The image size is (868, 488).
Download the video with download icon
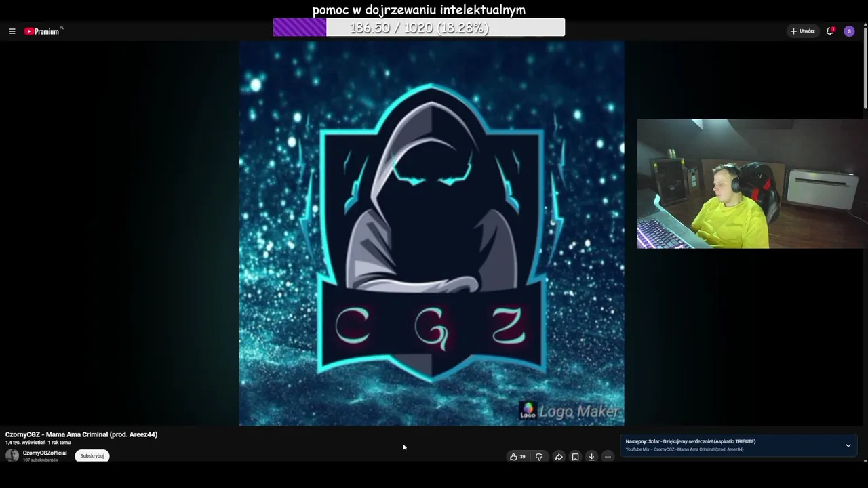591,457
